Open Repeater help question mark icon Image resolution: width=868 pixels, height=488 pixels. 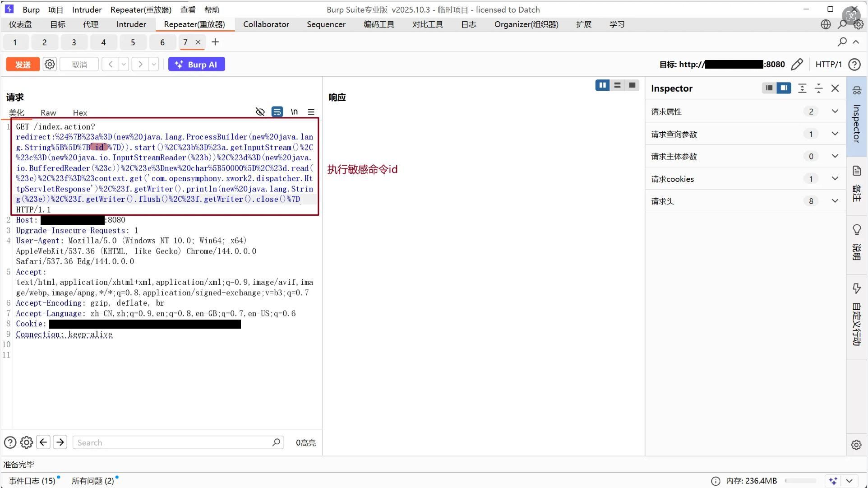(x=854, y=65)
